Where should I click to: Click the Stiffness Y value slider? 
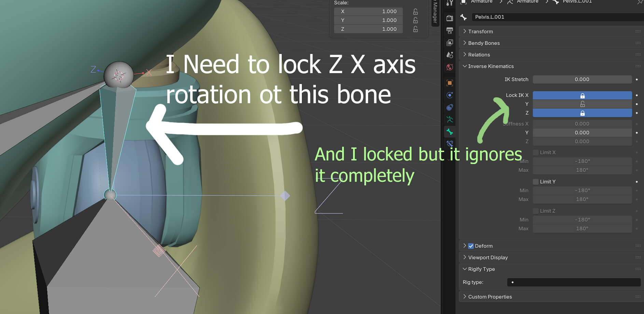pyautogui.click(x=582, y=133)
